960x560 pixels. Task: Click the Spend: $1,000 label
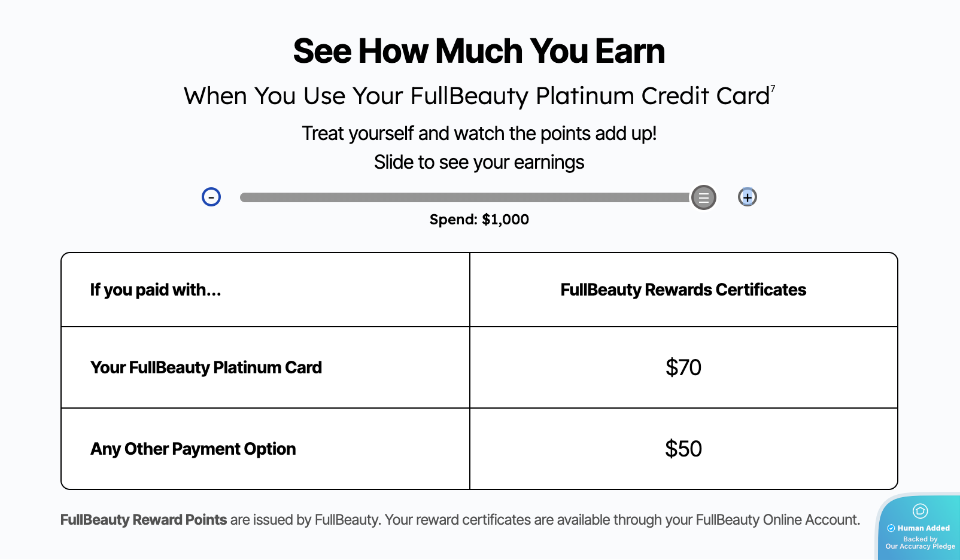click(x=479, y=220)
